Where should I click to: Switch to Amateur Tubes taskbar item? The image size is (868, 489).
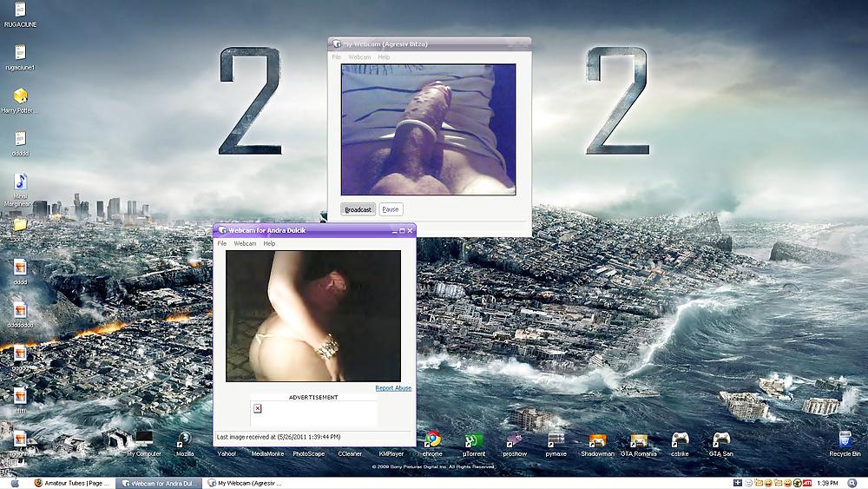(x=72, y=483)
